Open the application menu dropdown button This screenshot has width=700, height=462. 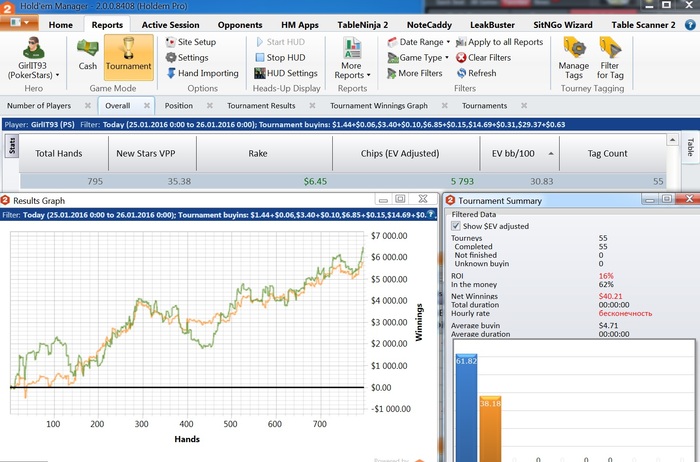coord(19,22)
